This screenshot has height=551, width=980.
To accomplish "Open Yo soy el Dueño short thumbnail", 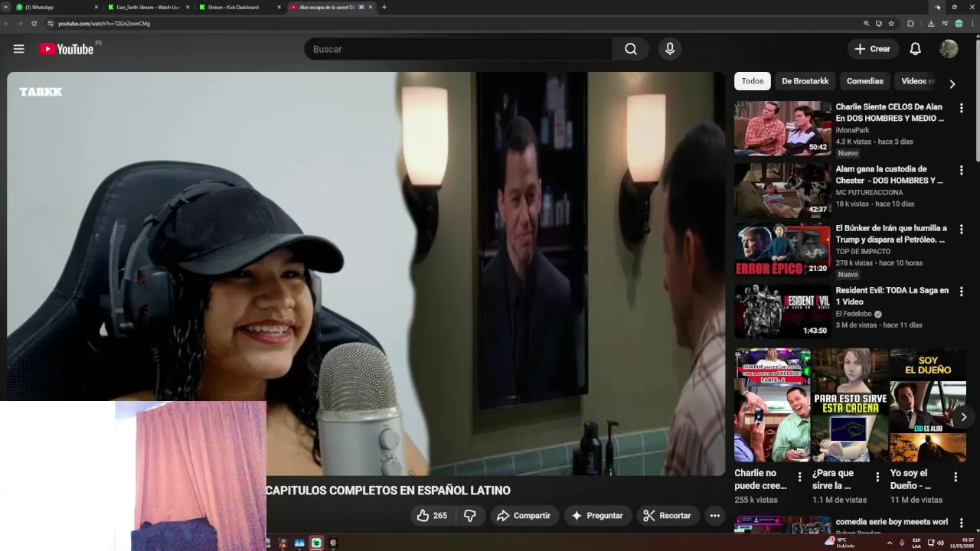I will coord(928,405).
